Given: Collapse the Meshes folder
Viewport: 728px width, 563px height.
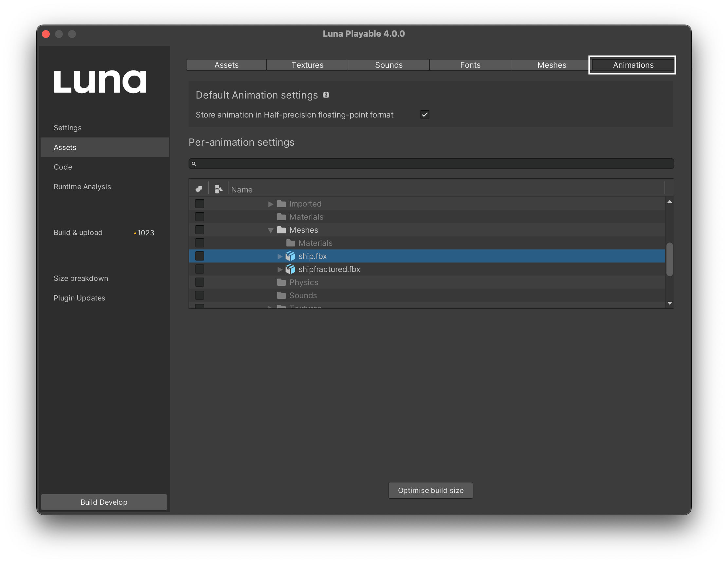Looking at the screenshot, I should 271,230.
